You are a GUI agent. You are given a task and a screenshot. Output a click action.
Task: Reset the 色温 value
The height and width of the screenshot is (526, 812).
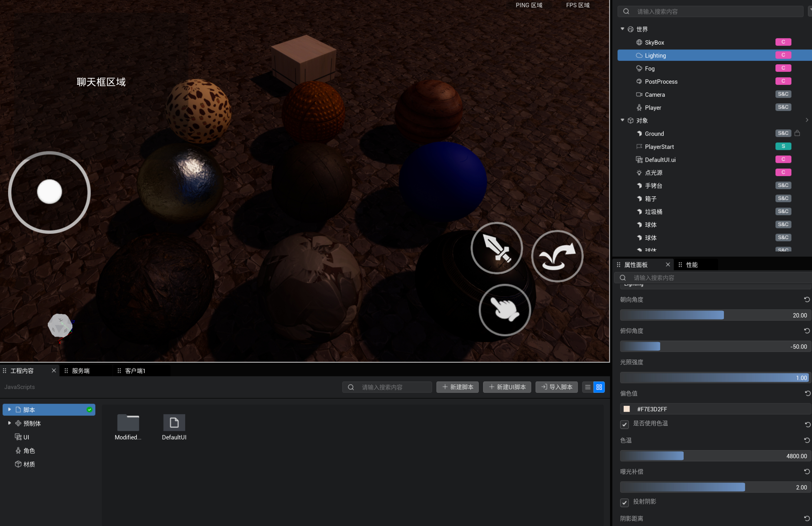pos(807,440)
